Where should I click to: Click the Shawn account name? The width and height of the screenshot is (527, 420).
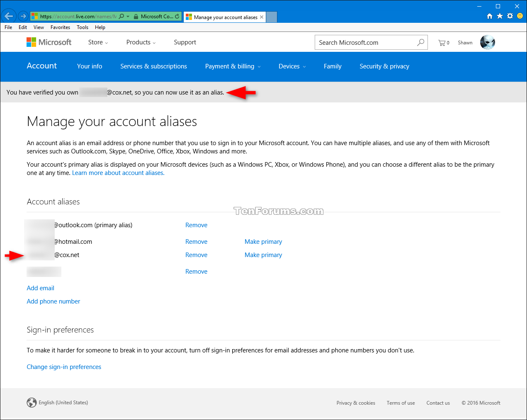[465, 43]
